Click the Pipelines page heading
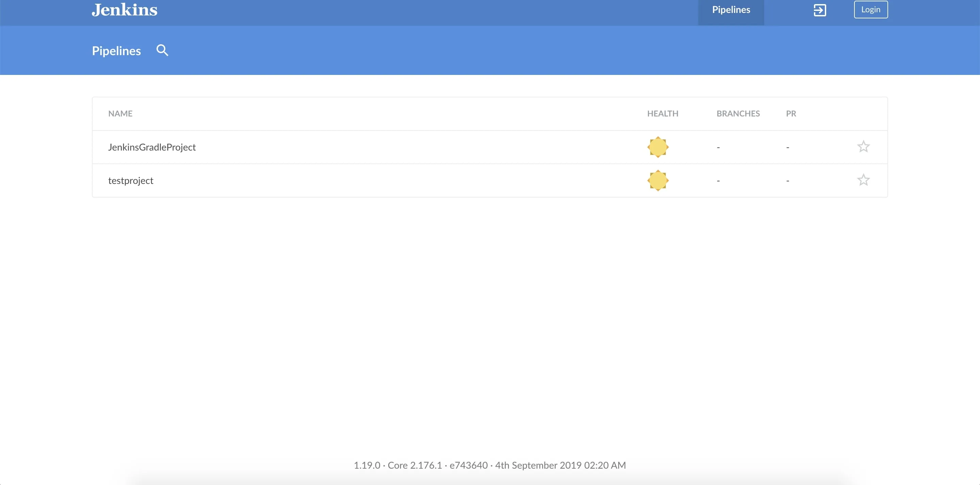The image size is (980, 485). 116,51
